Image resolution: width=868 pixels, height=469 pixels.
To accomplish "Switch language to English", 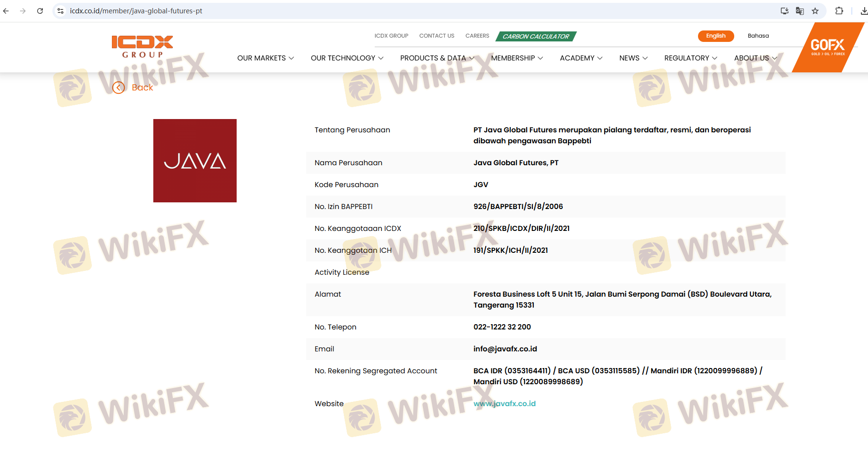I will (716, 36).
